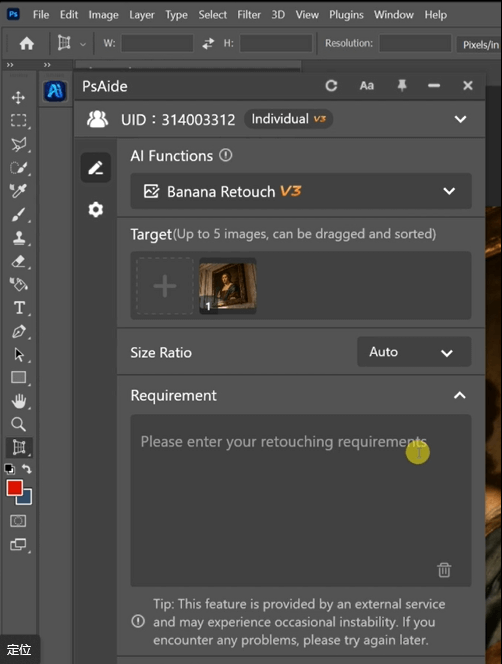Open the File menu
Viewport: 502px width, 664px height.
41,15
